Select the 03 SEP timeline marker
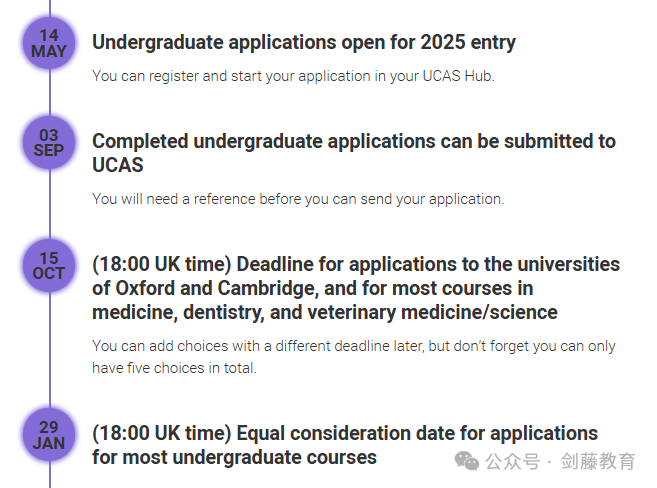Screen dimensions: 657x488 (49, 143)
